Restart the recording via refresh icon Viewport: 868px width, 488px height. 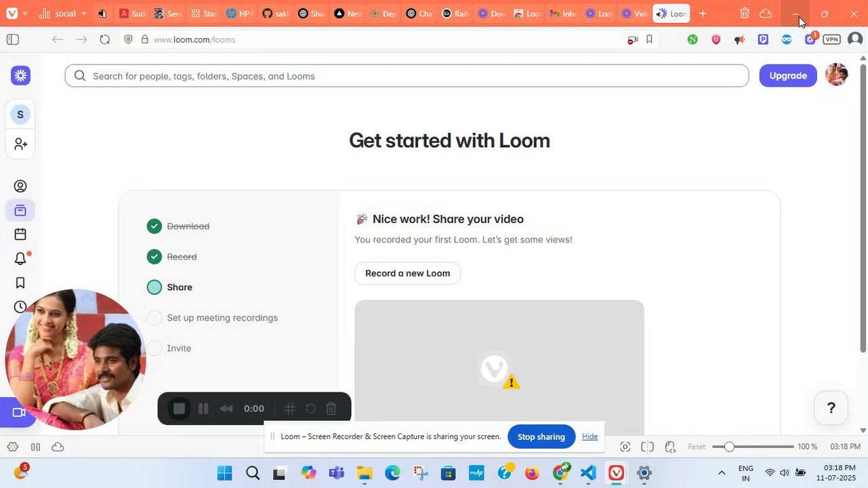point(310,409)
